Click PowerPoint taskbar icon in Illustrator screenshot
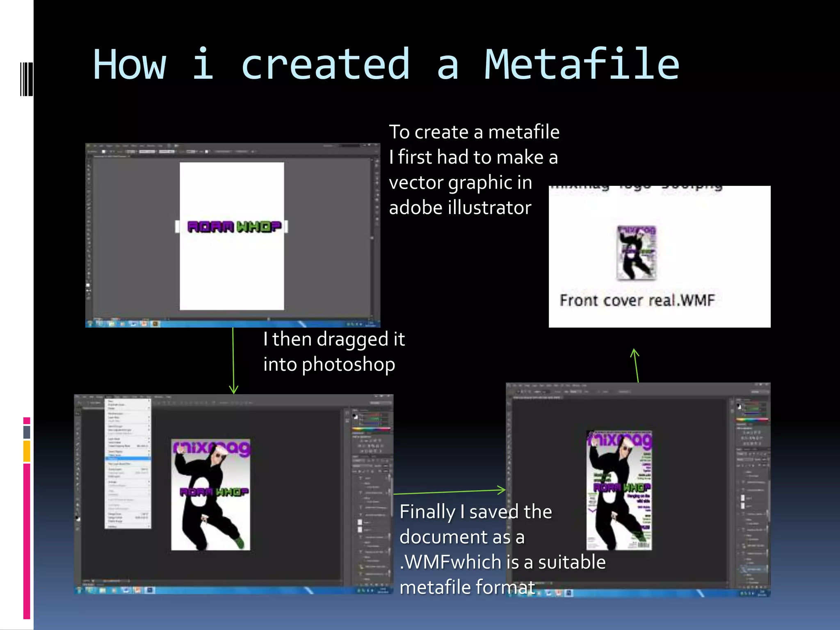This screenshot has width=840, height=630. 144,324
